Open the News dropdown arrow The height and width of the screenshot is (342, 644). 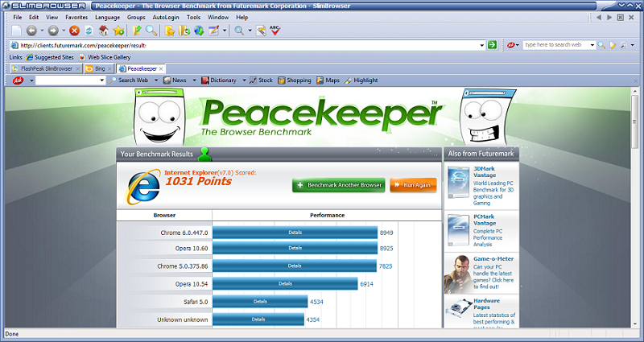pos(194,80)
